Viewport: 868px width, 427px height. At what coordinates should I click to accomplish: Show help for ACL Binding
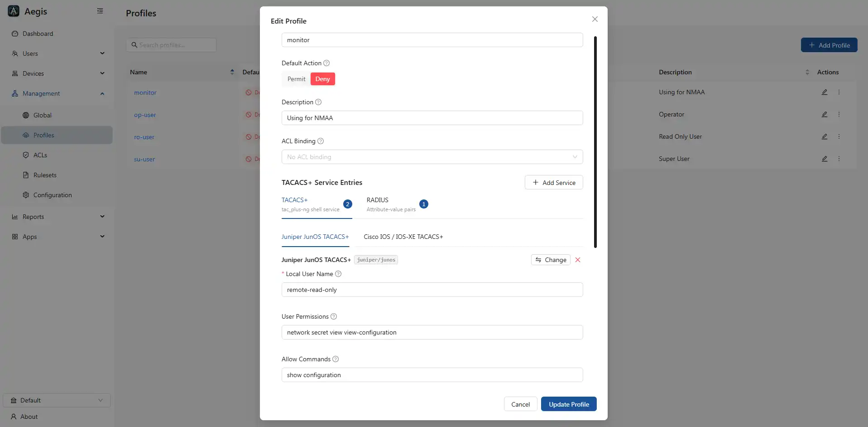pyautogui.click(x=321, y=141)
